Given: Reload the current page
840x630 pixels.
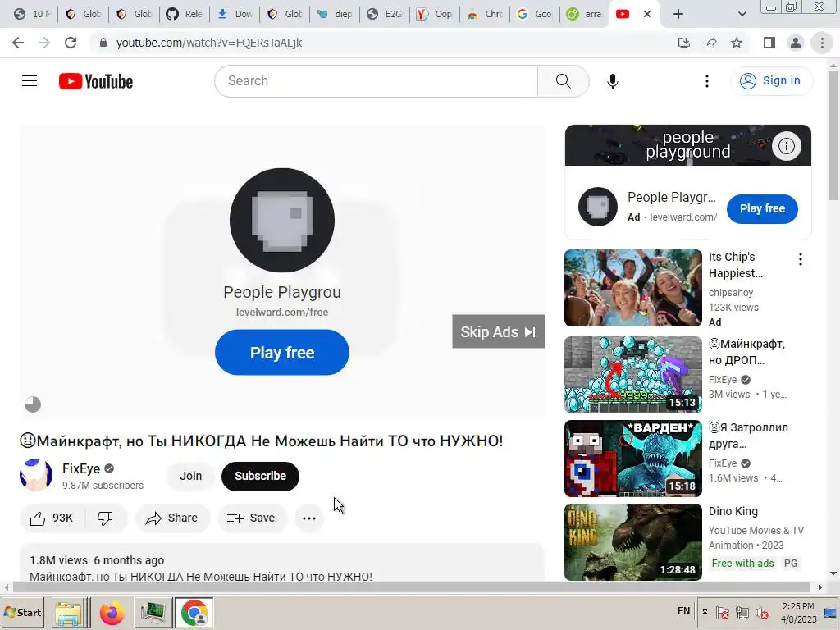Looking at the screenshot, I should pyautogui.click(x=71, y=43).
